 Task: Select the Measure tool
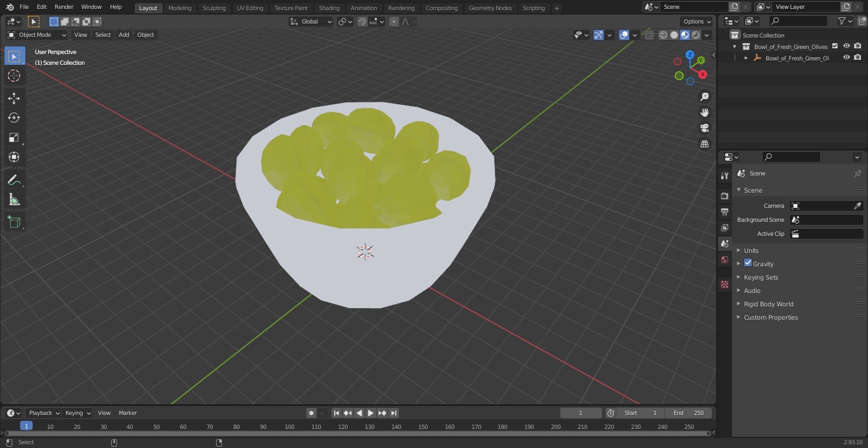tap(14, 200)
